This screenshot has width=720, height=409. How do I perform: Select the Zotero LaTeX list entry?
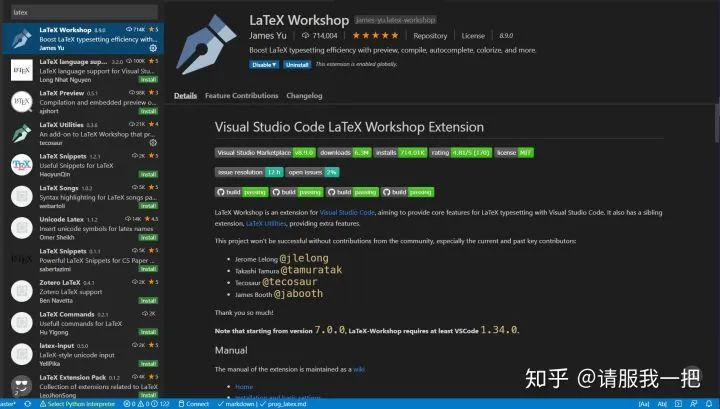83,291
